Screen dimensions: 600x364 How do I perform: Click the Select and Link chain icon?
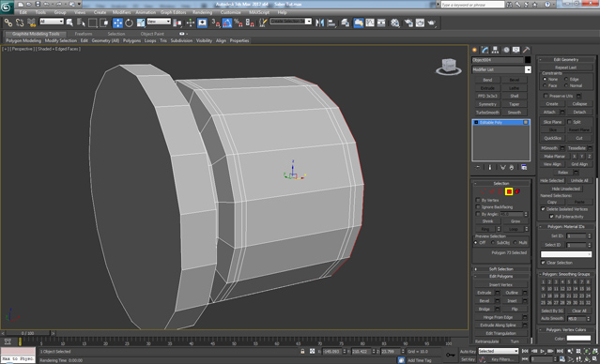click(8, 23)
